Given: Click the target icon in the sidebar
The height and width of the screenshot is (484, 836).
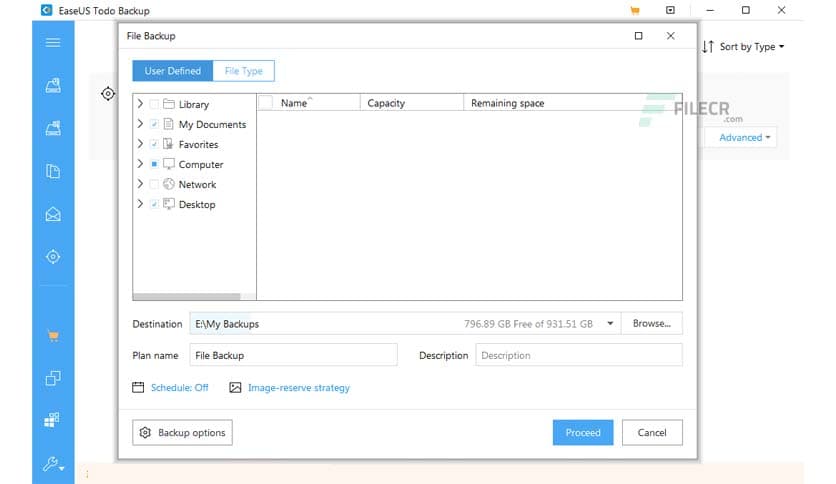Looking at the screenshot, I should [53, 257].
